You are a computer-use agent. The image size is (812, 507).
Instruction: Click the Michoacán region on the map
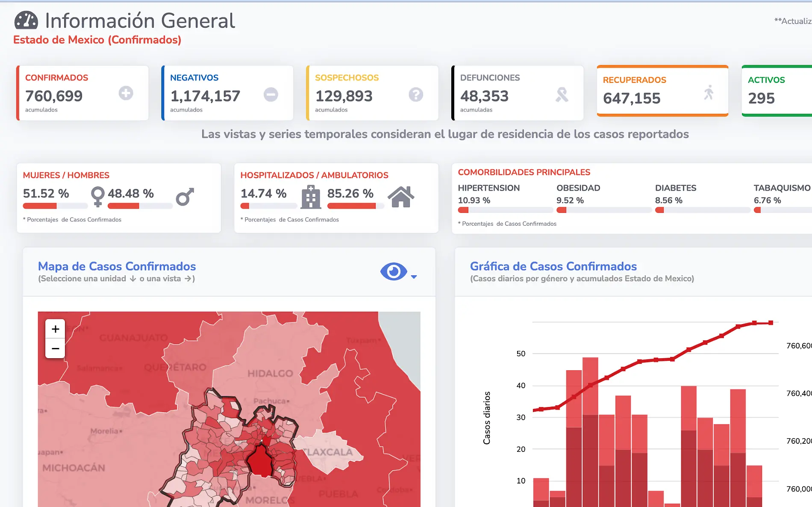74,468
